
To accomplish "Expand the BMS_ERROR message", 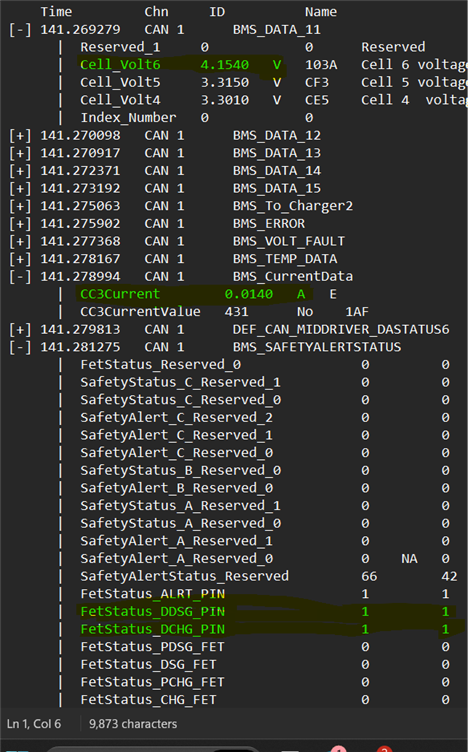I will (20, 224).
